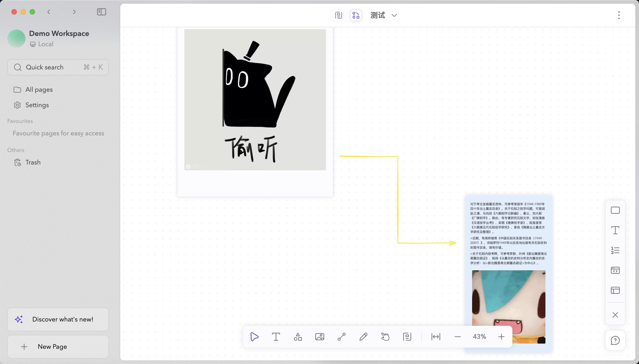
Task: Open the three-dot page options menu
Action: [x=619, y=15]
